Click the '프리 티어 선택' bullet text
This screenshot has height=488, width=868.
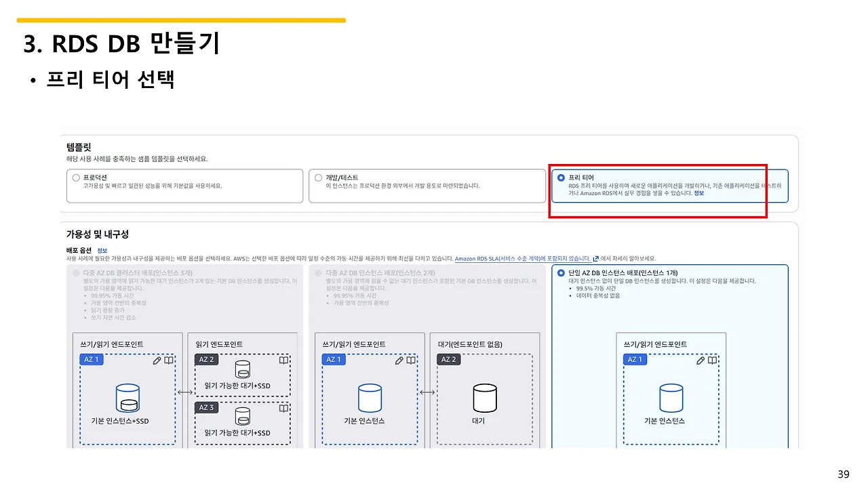pyautogui.click(x=111, y=80)
